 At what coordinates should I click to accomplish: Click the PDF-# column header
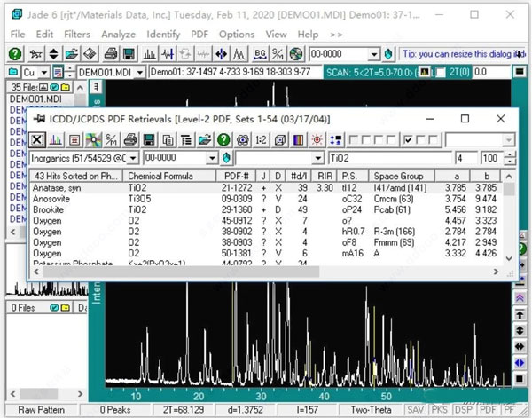[236, 176]
